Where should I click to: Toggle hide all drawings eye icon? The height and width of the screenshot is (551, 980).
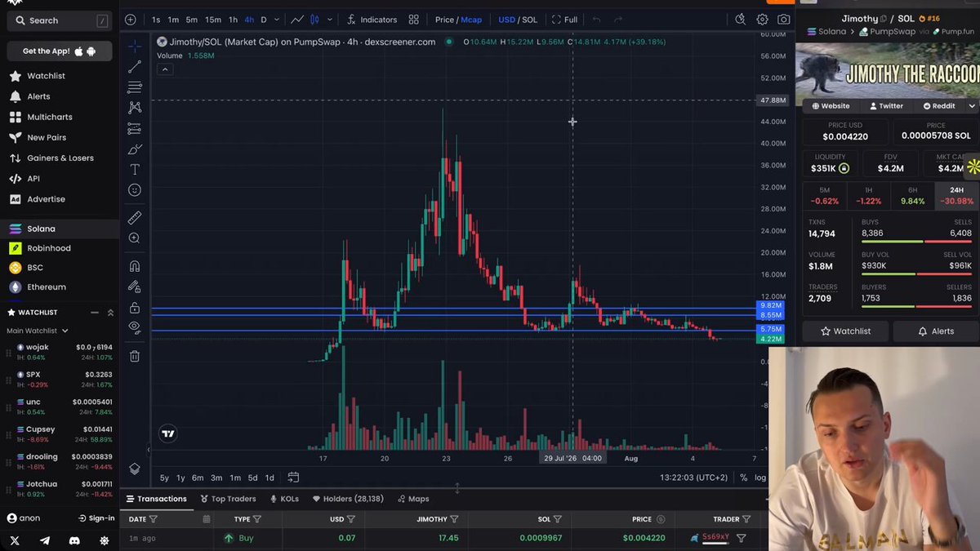[x=135, y=327]
